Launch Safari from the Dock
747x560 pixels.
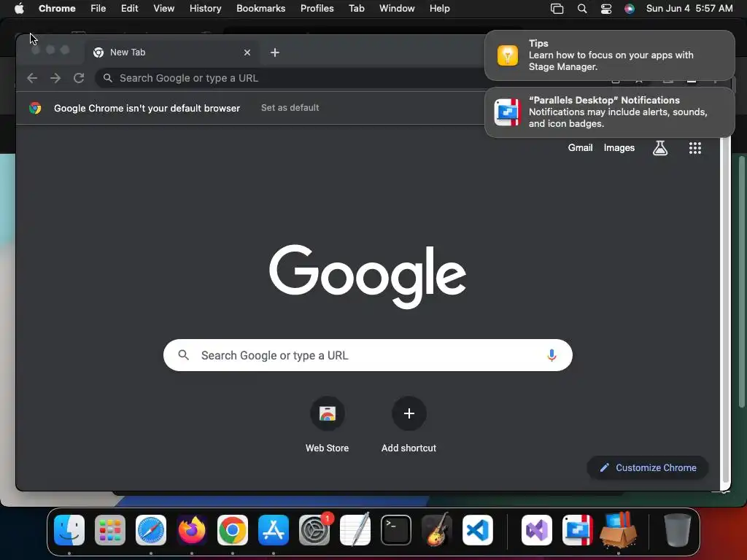pyautogui.click(x=151, y=530)
